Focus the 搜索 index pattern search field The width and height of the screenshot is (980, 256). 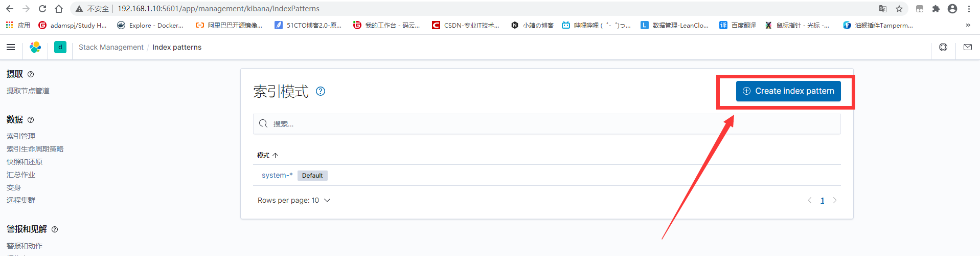coord(546,124)
